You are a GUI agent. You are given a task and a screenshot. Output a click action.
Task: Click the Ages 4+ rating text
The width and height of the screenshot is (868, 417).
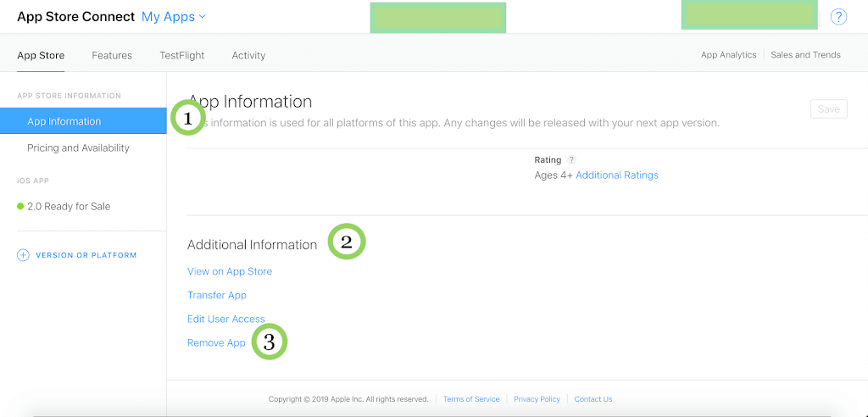(x=554, y=175)
